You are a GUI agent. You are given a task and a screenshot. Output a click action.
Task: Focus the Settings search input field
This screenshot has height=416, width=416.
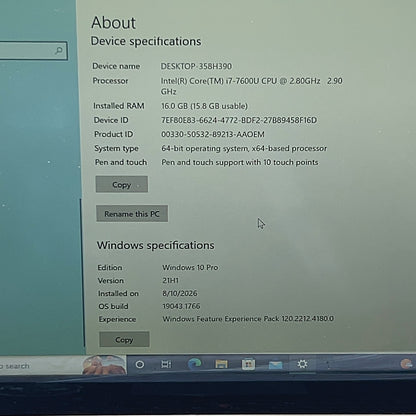coord(33,51)
